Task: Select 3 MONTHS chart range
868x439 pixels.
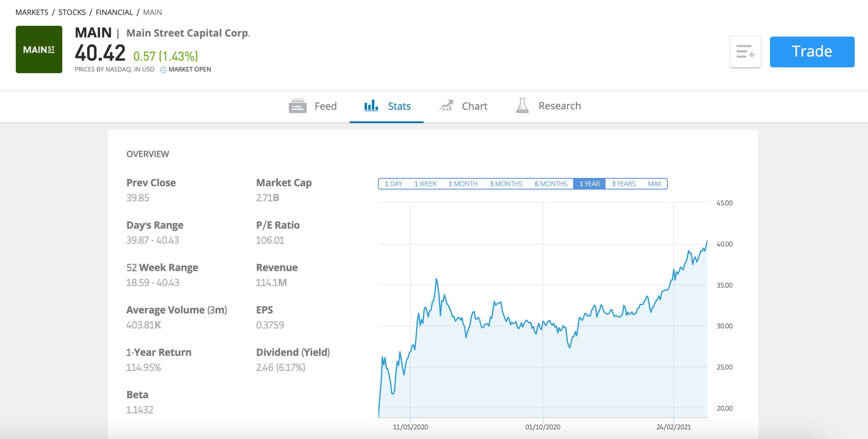Action: 506,184
